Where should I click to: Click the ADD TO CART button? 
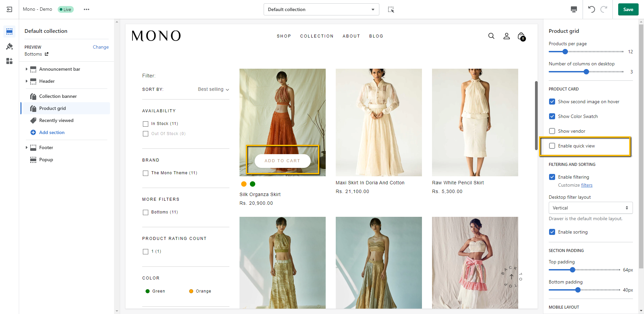(x=282, y=161)
